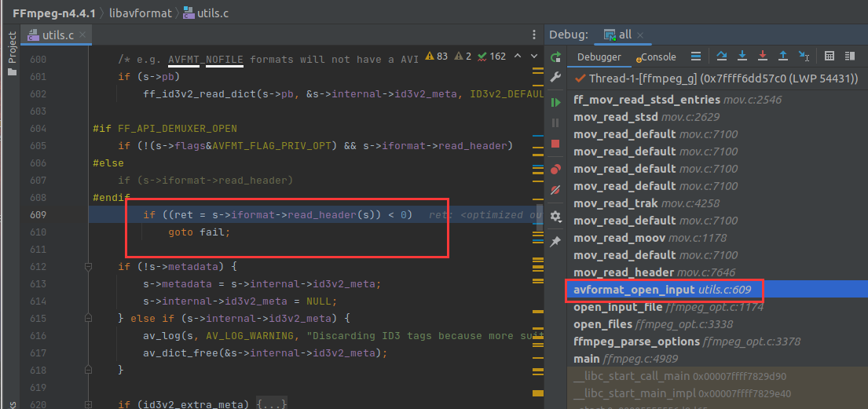Close the utils.c editor tab
Image resolution: width=868 pixels, height=409 pixels.
[x=82, y=35]
